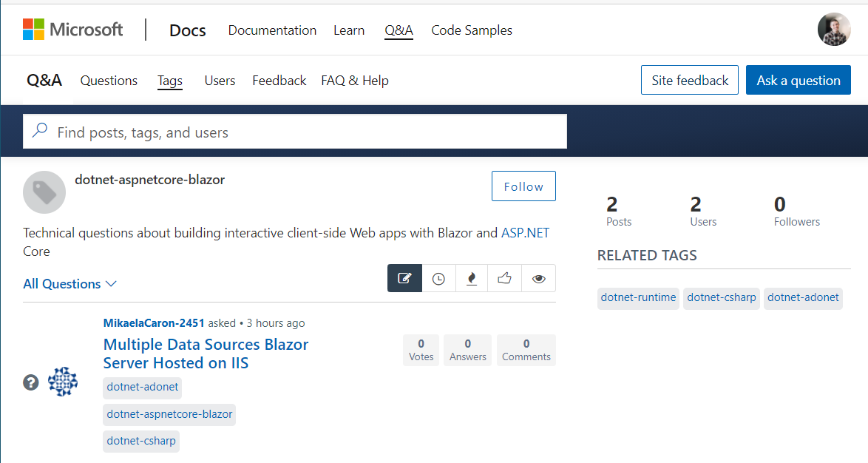This screenshot has width=868, height=463.
Task: Click the Microsoft logo
Action: pyautogui.click(x=72, y=30)
